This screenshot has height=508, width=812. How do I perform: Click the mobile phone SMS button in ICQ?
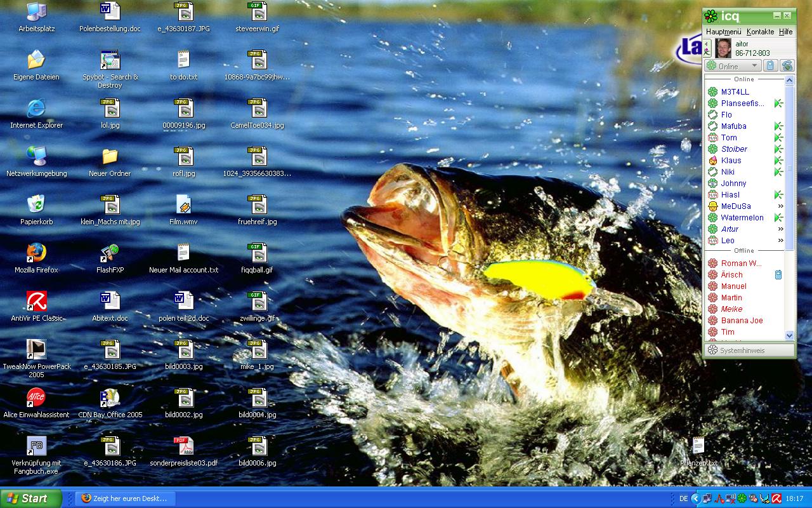point(769,66)
